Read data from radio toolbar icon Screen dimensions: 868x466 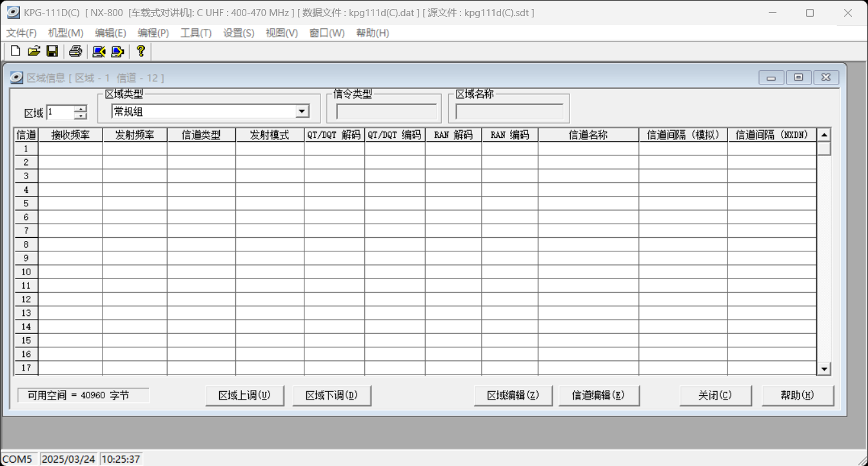(x=99, y=52)
